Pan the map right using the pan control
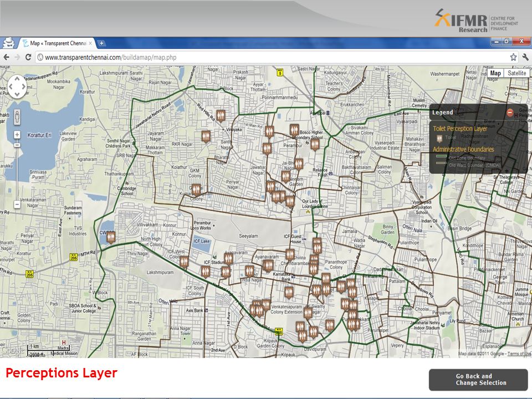The width and height of the screenshot is (532, 399). click(23, 86)
